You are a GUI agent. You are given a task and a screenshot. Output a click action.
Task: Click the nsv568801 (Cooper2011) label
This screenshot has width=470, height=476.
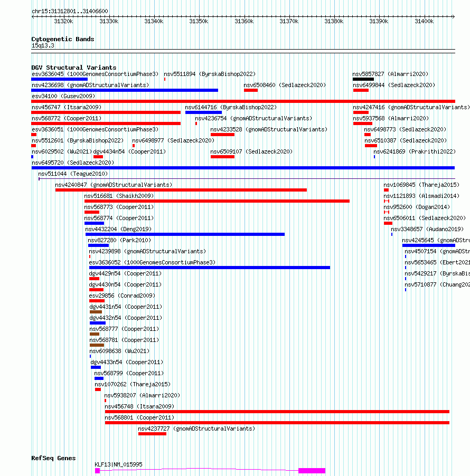tap(139, 417)
